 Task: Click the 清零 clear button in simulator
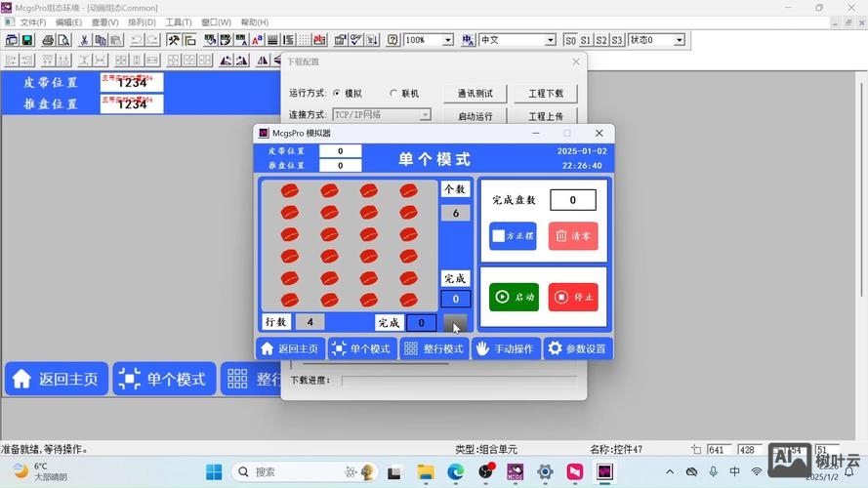(573, 236)
